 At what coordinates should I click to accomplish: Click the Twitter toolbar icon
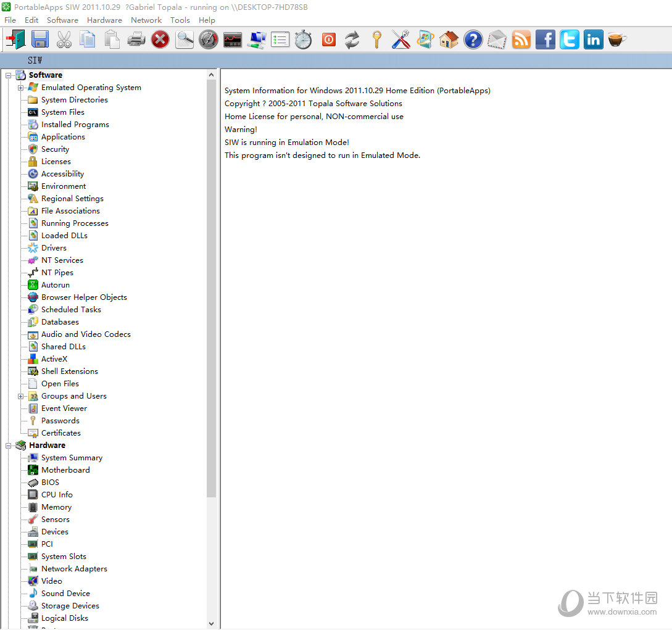point(569,40)
